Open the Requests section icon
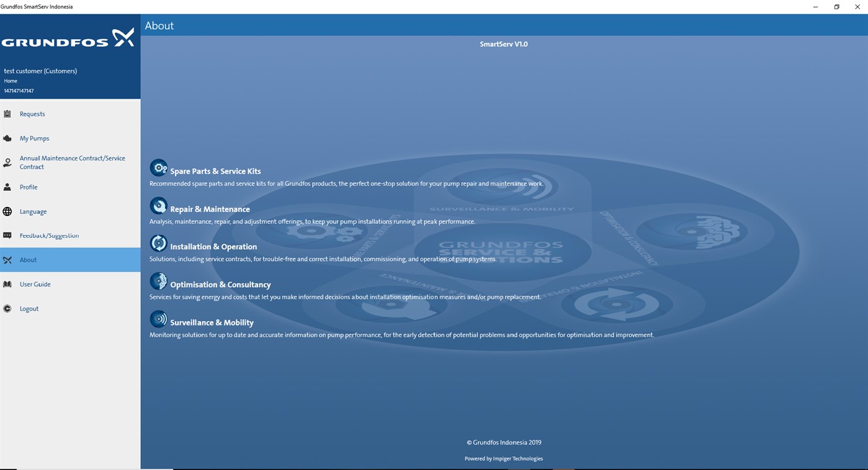Image resolution: width=868 pixels, height=470 pixels. tap(7, 113)
